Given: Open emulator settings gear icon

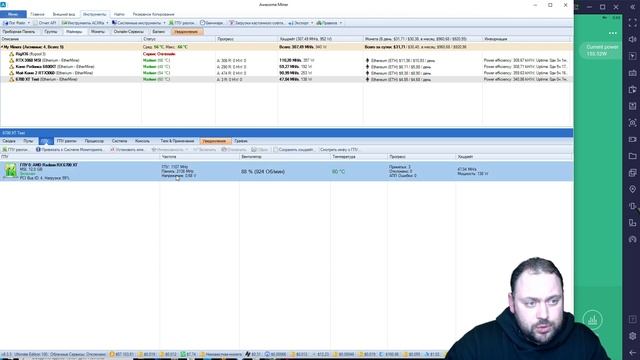Looking at the screenshot, I should (x=632, y=336).
